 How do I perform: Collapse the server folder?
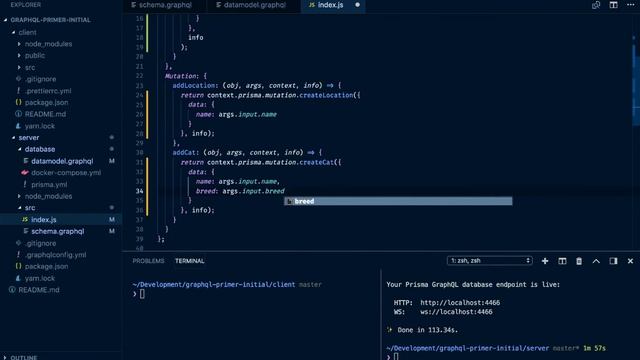point(29,138)
